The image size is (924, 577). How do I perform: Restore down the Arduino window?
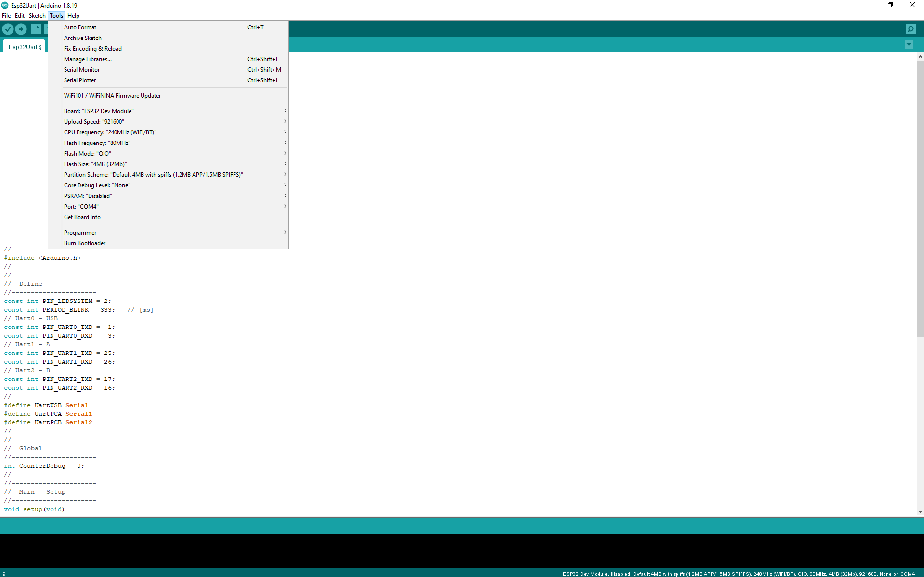tap(890, 5)
